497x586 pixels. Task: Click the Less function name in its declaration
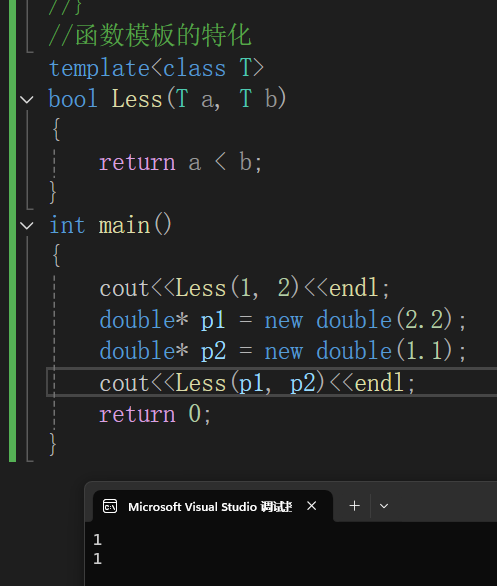point(137,99)
